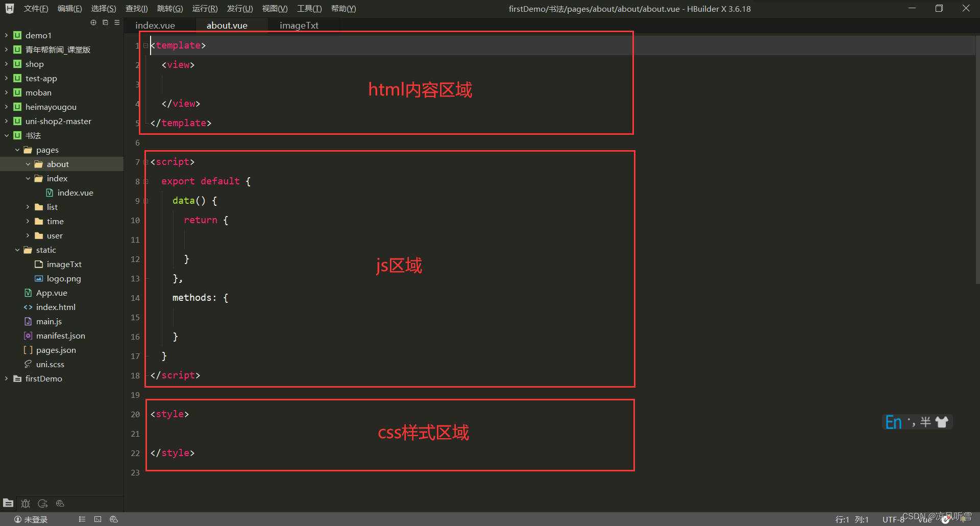Image resolution: width=980 pixels, height=526 pixels.
Task: Expand the 青年帮新闻_课堂版 project
Action: (6, 50)
